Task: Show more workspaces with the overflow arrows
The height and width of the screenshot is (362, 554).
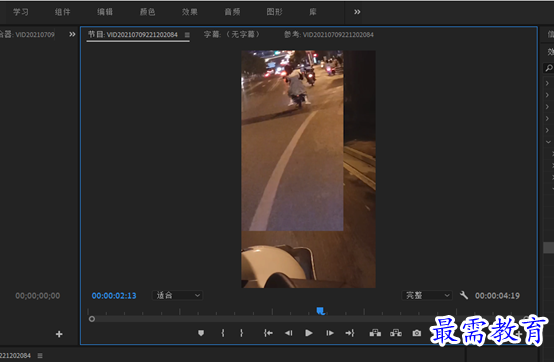Action: [x=357, y=12]
